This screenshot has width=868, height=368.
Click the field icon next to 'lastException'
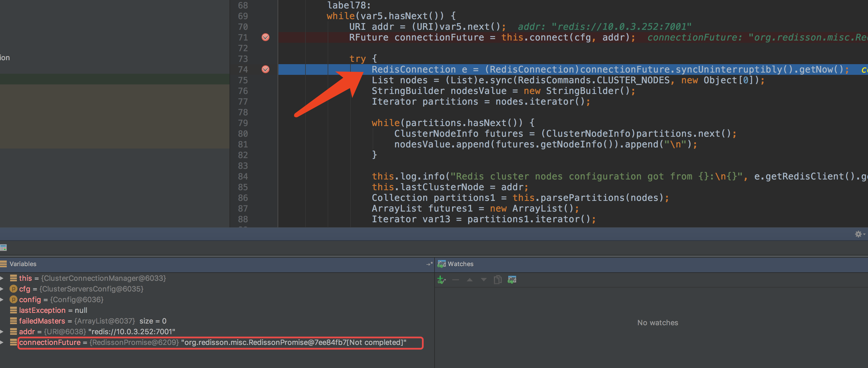point(14,310)
